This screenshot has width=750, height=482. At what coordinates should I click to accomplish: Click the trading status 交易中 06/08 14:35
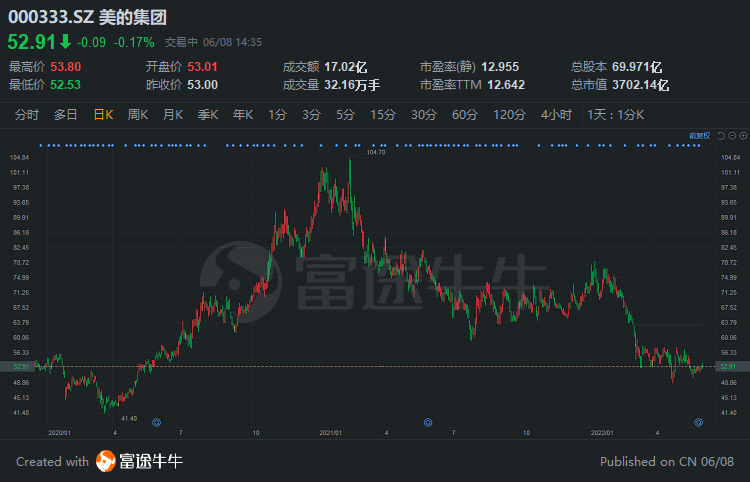click(x=213, y=42)
